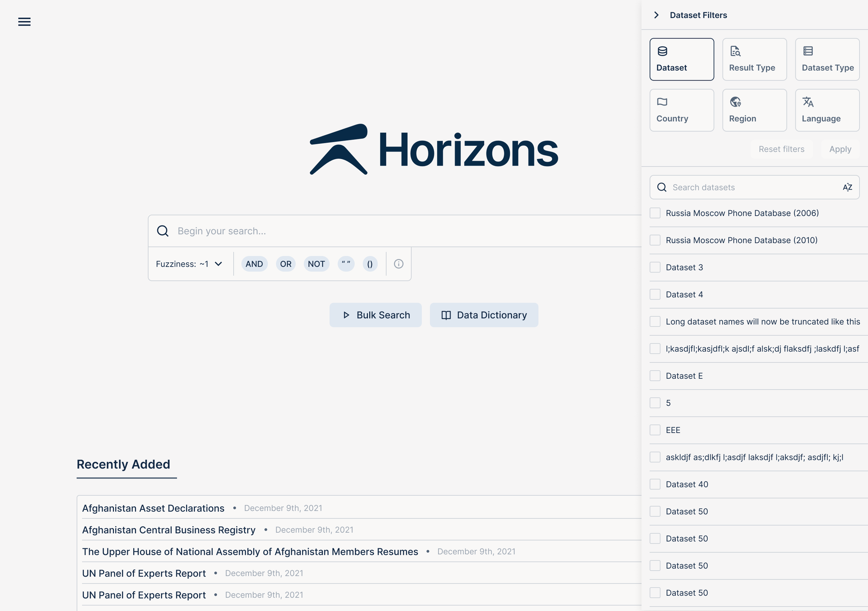Collapse the Dataset Filters panel chevron
868x611 pixels.
tap(656, 15)
